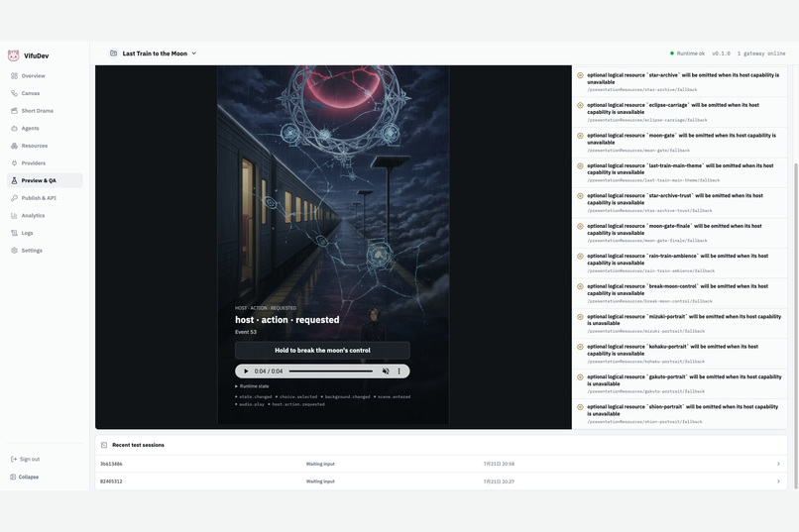Image resolution: width=799 pixels, height=532 pixels.
Task: Click the Sign out icon
Action: [14, 460]
